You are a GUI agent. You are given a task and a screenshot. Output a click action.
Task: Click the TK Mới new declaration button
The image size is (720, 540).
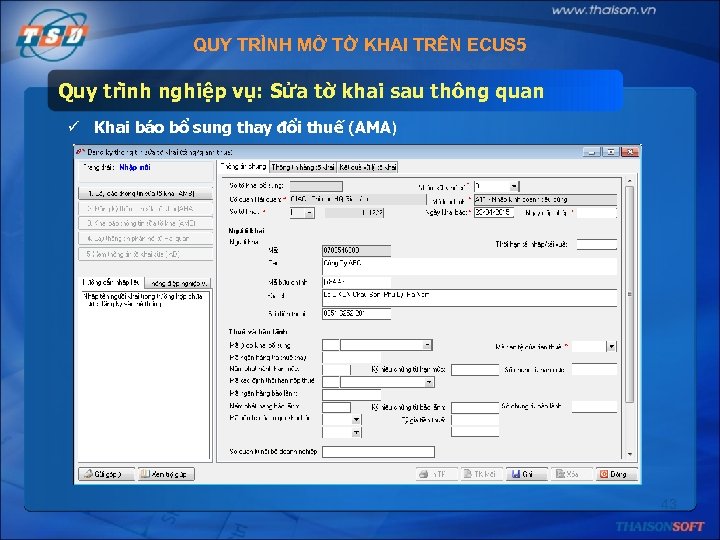tap(481, 474)
